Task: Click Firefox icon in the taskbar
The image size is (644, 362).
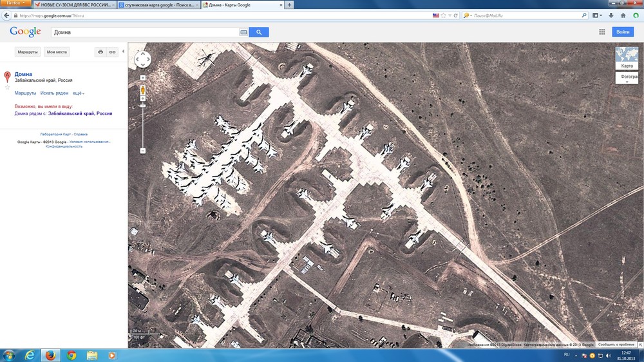Action: (x=50, y=356)
